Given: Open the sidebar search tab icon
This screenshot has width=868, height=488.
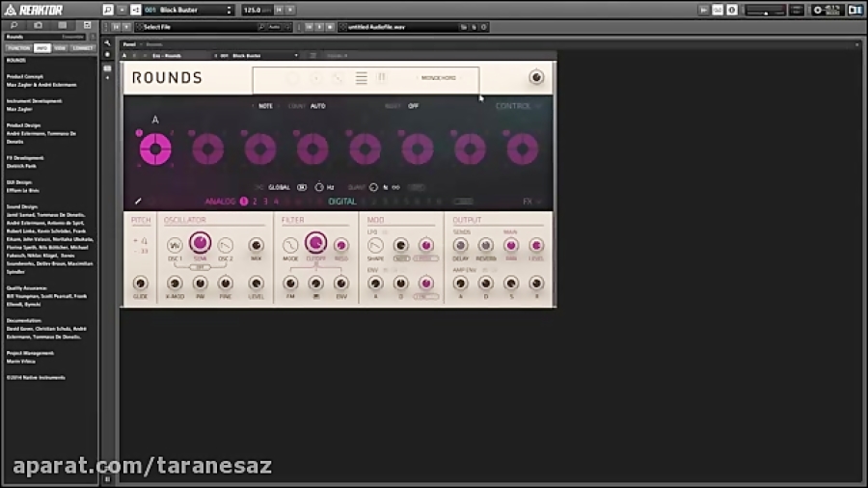Looking at the screenshot, I should [14, 25].
